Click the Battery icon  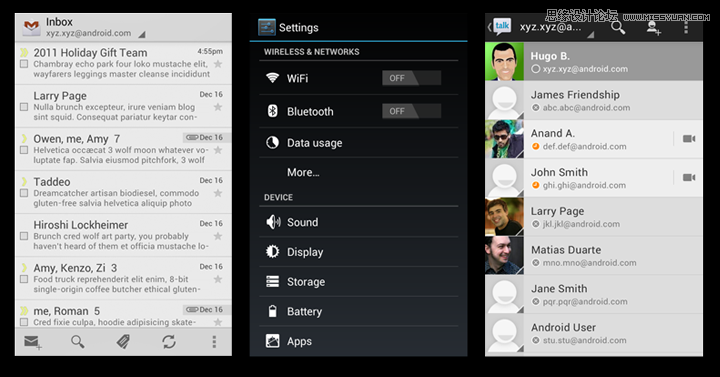click(x=273, y=311)
